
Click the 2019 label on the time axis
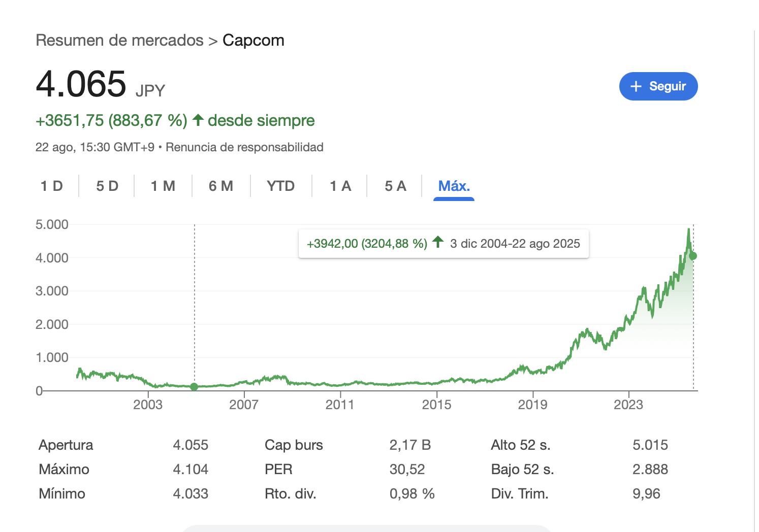532,405
